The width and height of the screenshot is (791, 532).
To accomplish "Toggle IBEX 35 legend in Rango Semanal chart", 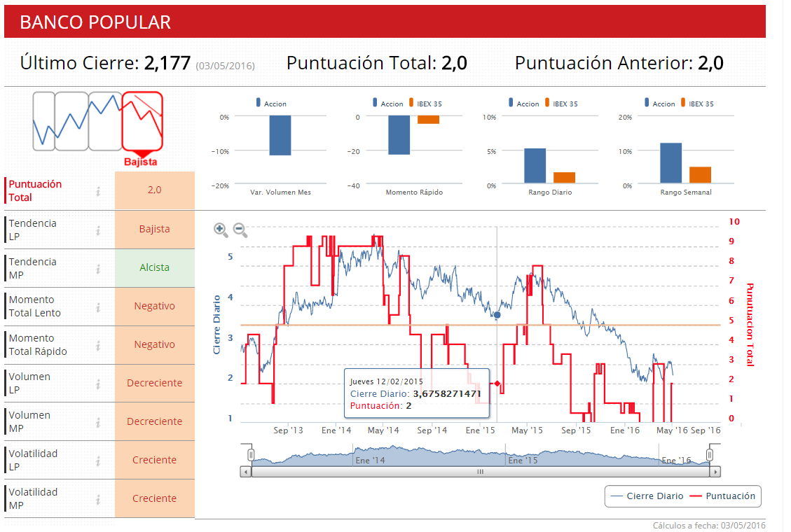I will pyautogui.click(x=697, y=104).
